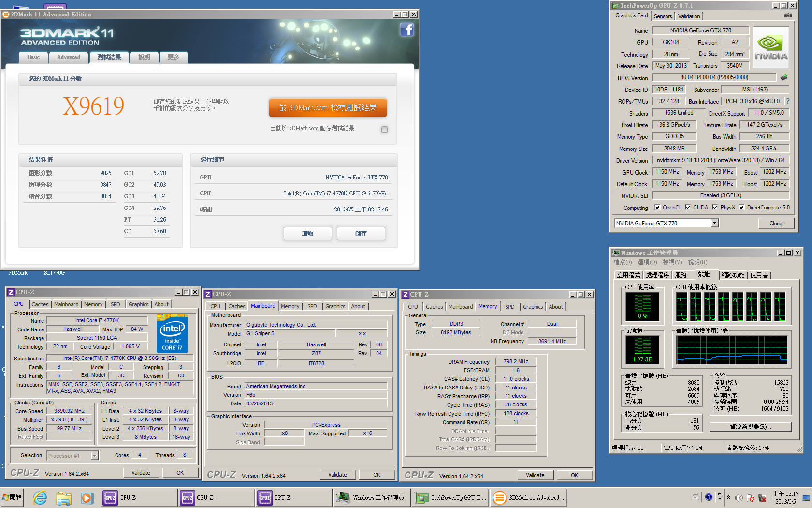Toggle the PhysX checkbox in GPU-Z

(715, 207)
